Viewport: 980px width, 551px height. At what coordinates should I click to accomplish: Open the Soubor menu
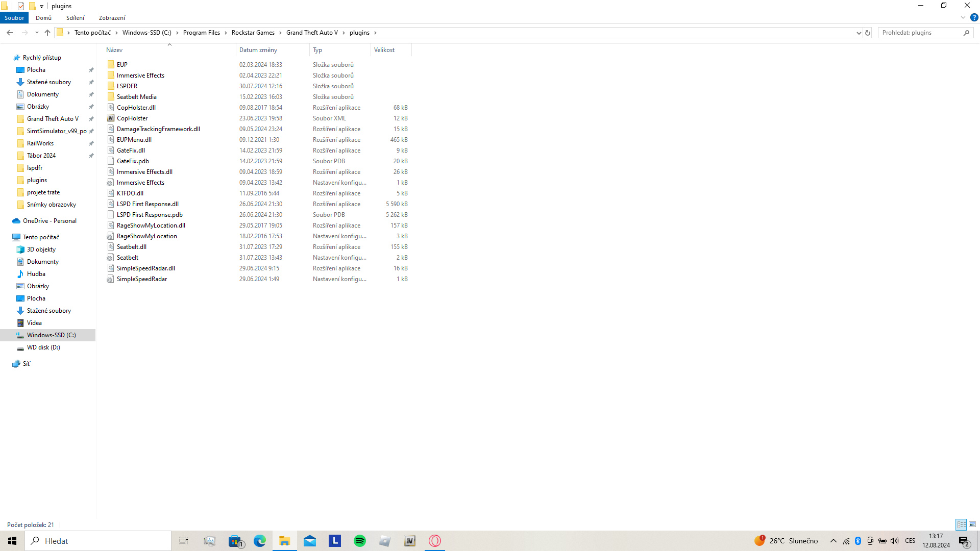14,18
